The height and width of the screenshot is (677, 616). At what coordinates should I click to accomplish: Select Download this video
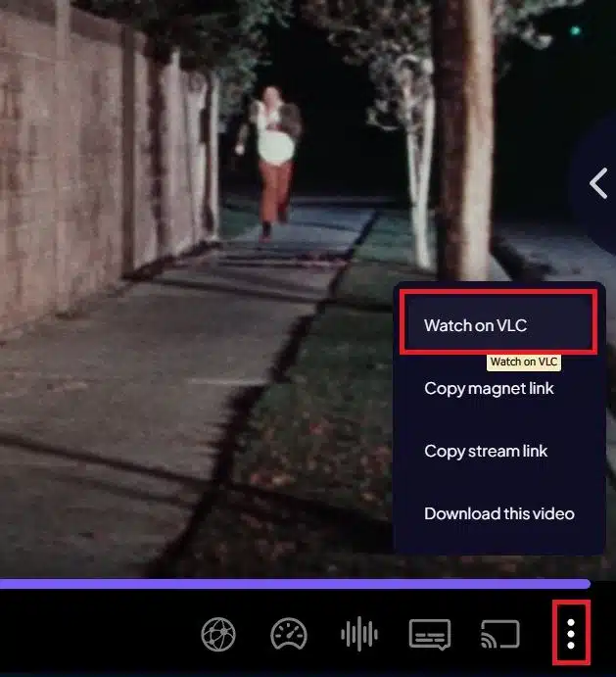point(498,513)
